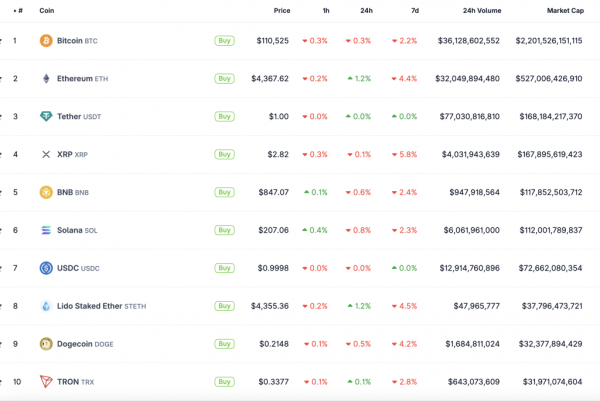This screenshot has height=401, width=600.
Task: Open the Dogecoin DOGE coin page
Action: (85, 344)
